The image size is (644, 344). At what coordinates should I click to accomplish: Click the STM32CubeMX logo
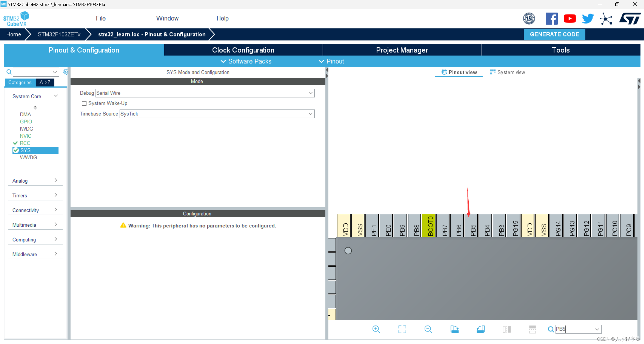16,19
